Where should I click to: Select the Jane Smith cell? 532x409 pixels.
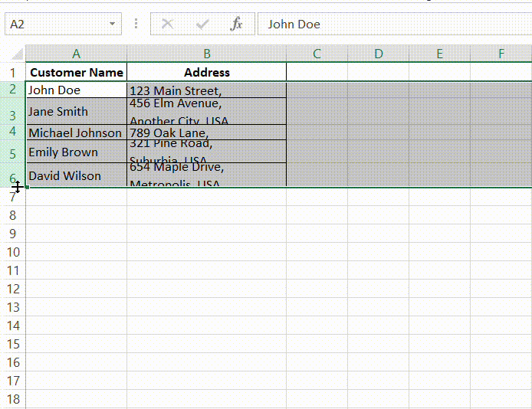[77, 111]
